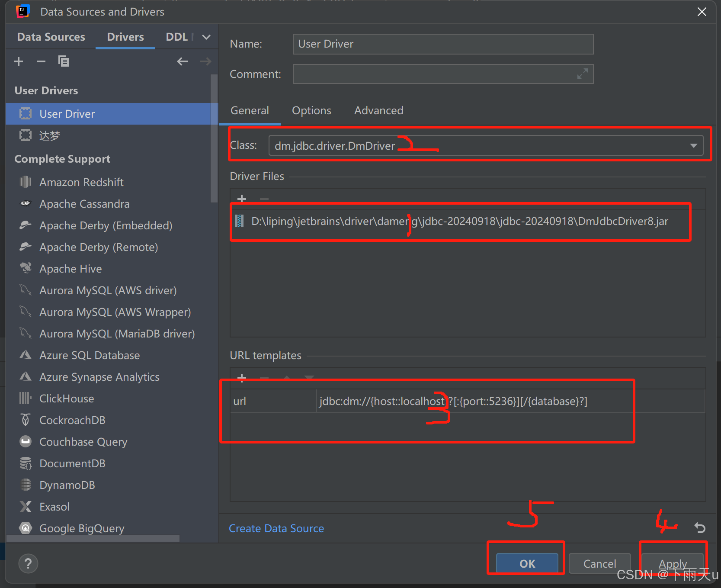This screenshot has height=588, width=721.
Task: Click the 达梦 driver icon
Action: (26, 135)
